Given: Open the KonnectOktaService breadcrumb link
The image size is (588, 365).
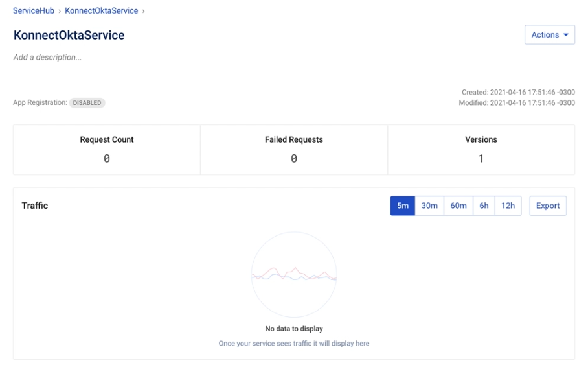Looking at the screenshot, I should 101,11.
